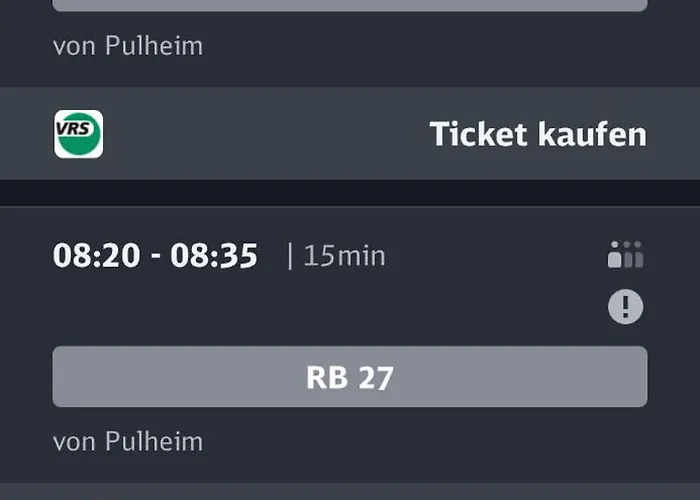Image resolution: width=700 pixels, height=500 pixels.
Task: Select the RB 27 train line bar
Action: [349, 377]
